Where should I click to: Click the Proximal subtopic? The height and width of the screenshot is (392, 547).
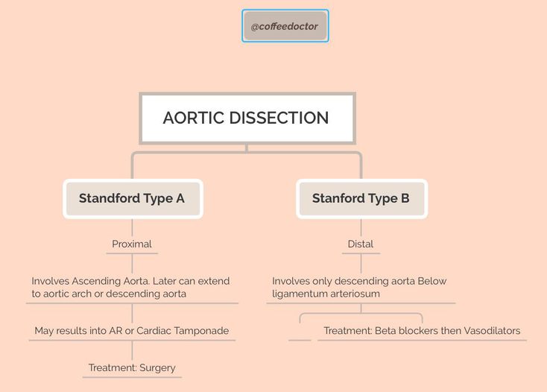(132, 244)
